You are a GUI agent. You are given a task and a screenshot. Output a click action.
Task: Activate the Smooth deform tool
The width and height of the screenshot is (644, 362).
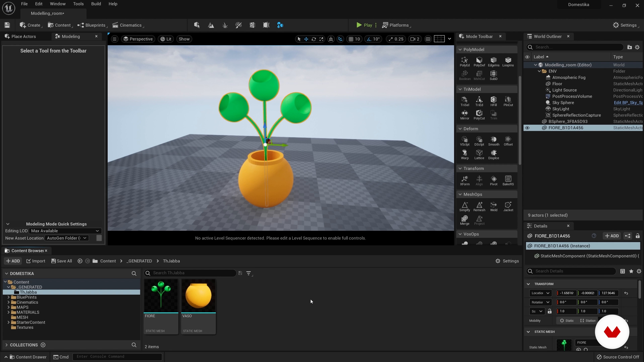pyautogui.click(x=494, y=141)
